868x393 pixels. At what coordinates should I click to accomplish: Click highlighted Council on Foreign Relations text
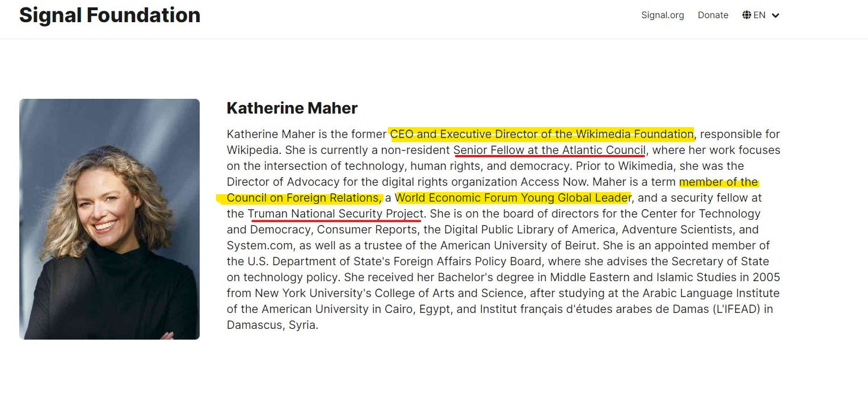tap(304, 198)
